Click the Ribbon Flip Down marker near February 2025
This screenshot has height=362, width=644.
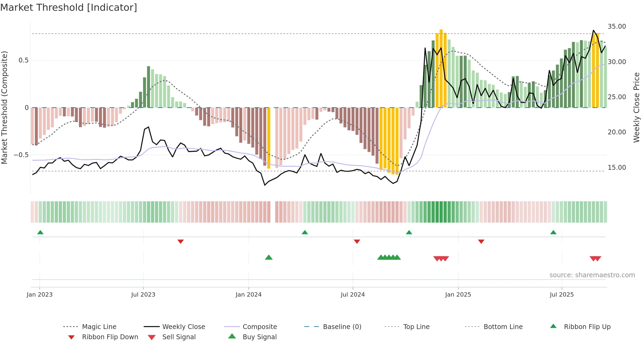tap(481, 242)
